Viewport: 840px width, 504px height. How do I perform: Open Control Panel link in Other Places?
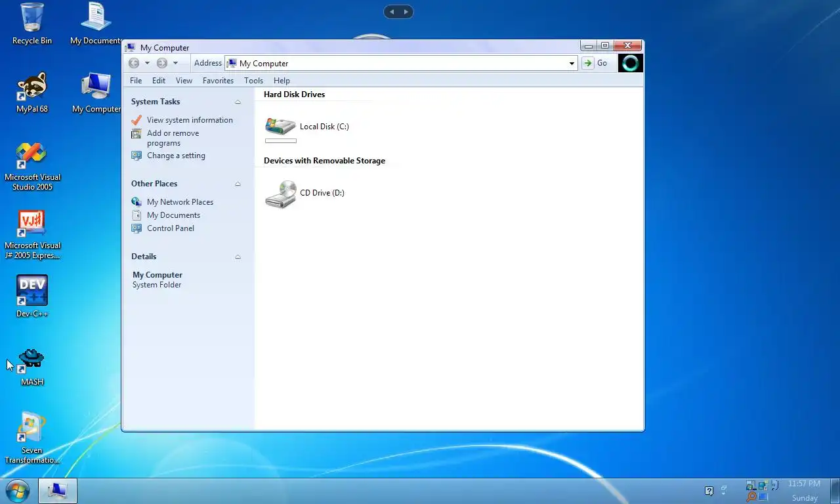pos(171,228)
